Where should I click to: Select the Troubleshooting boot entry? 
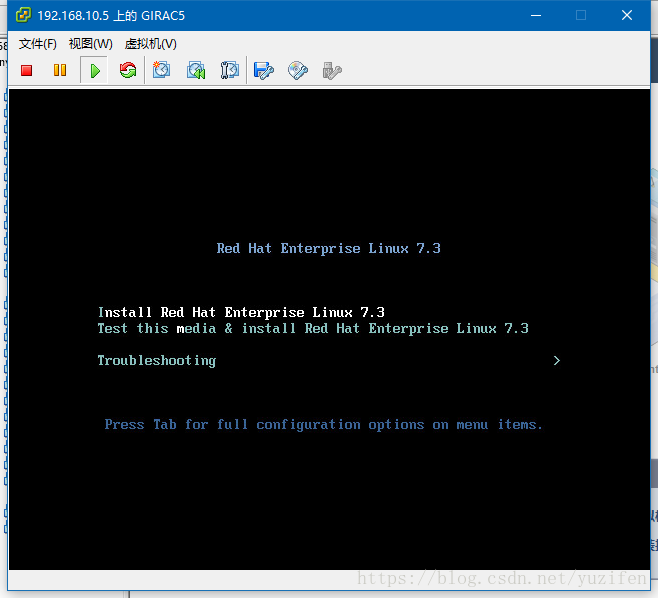(157, 360)
